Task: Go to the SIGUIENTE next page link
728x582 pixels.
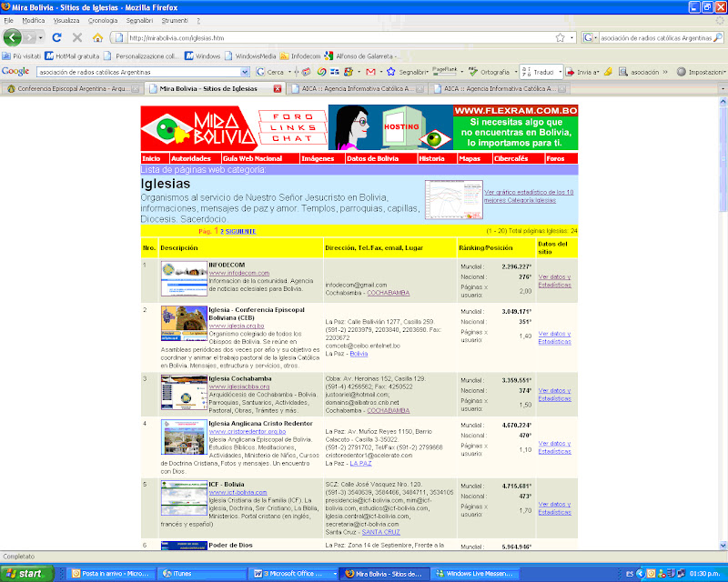Action: coord(240,231)
